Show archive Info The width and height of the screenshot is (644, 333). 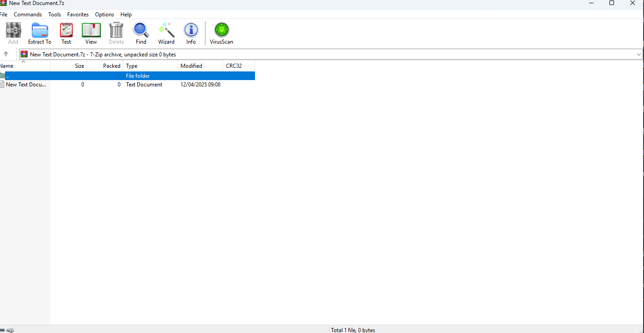point(191,34)
